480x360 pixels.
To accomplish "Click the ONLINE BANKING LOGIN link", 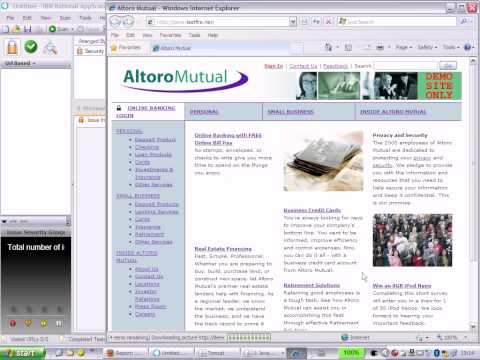I will point(146,112).
